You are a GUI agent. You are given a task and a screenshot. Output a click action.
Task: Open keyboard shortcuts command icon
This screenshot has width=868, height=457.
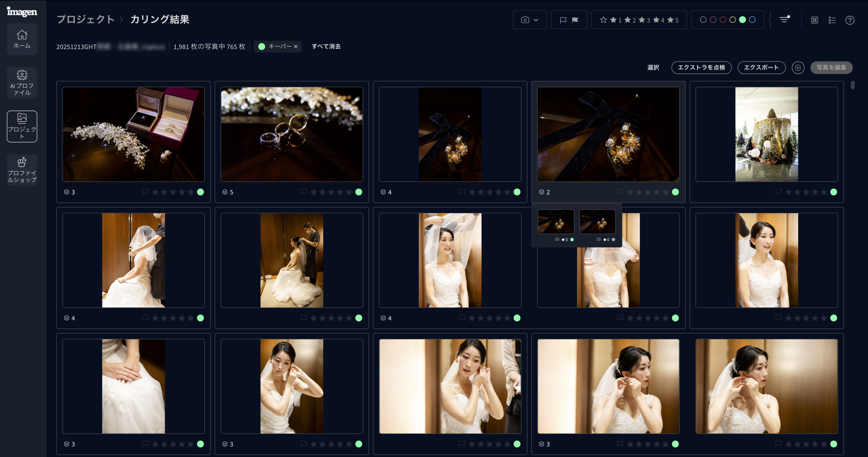pyautogui.click(x=814, y=20)
